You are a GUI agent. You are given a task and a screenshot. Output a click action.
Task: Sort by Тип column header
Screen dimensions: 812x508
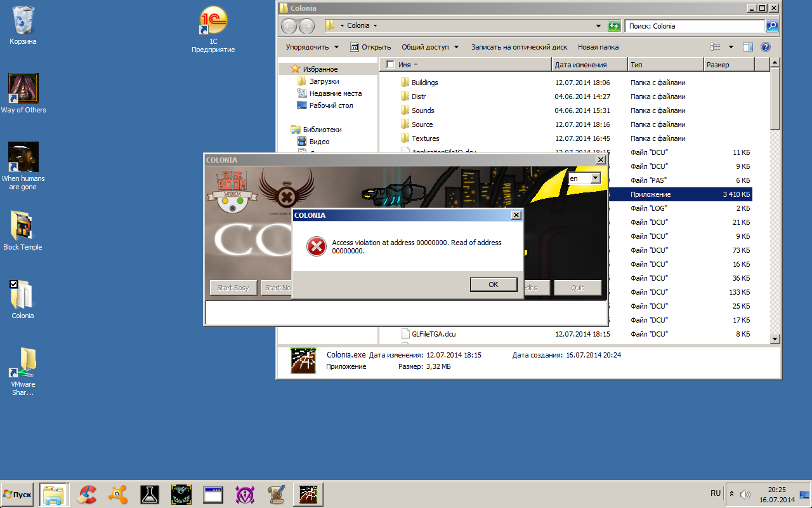tap(666, 65)
